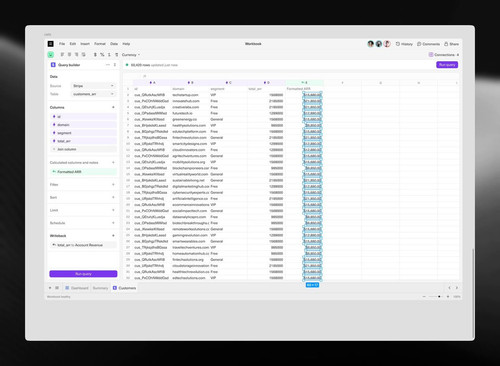Open Query builder ellipsis options

click(x=108, y=65)
